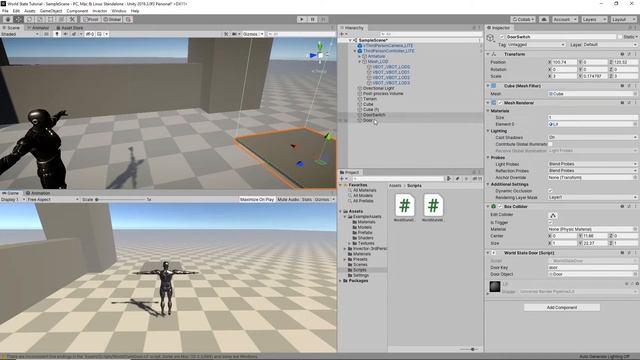
Task: Click the Step frame button
Action: [323, 19]
